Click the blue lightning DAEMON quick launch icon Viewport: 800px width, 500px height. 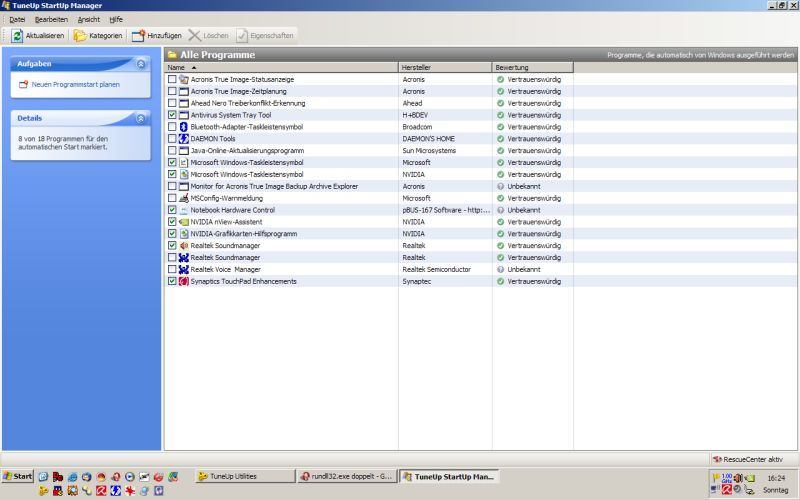pyautogui.click(x=115, y=491)
